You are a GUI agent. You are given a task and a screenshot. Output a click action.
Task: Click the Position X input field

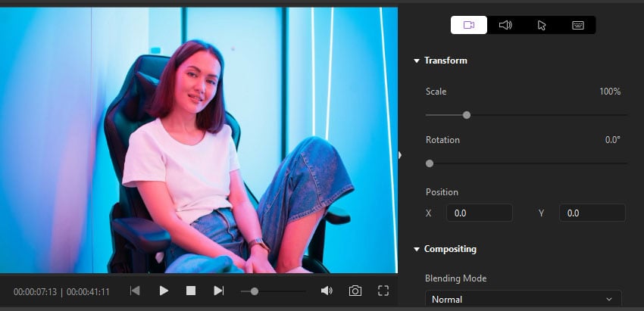coord(479,213)
